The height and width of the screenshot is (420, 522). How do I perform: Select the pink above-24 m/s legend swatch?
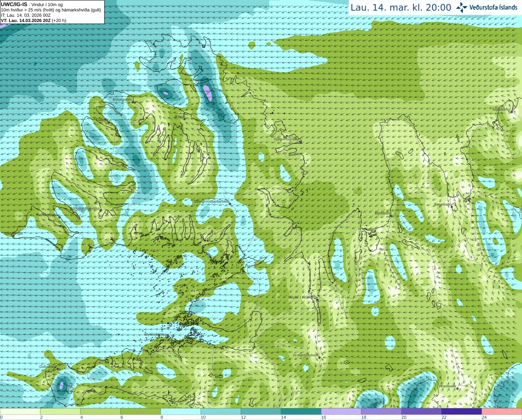pos(502,411)
